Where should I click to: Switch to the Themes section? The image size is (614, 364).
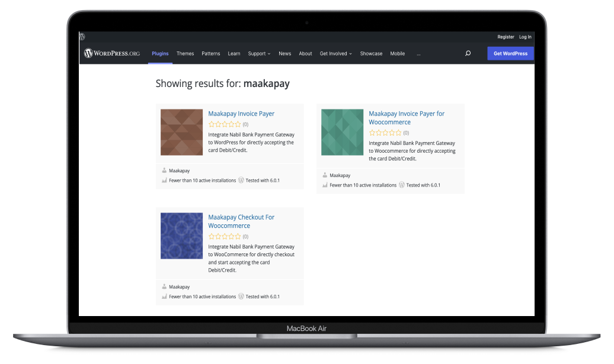tap(185, 53)
